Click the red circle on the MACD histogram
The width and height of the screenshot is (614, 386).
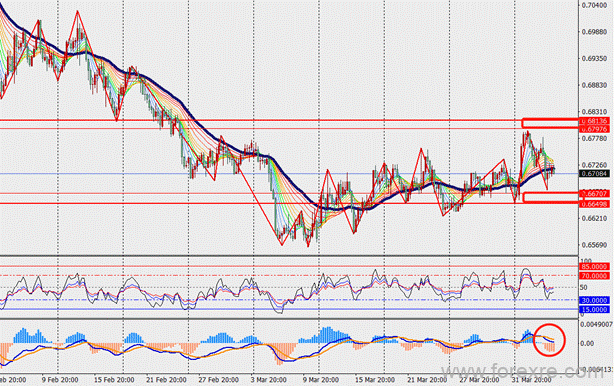coord(550,340)
